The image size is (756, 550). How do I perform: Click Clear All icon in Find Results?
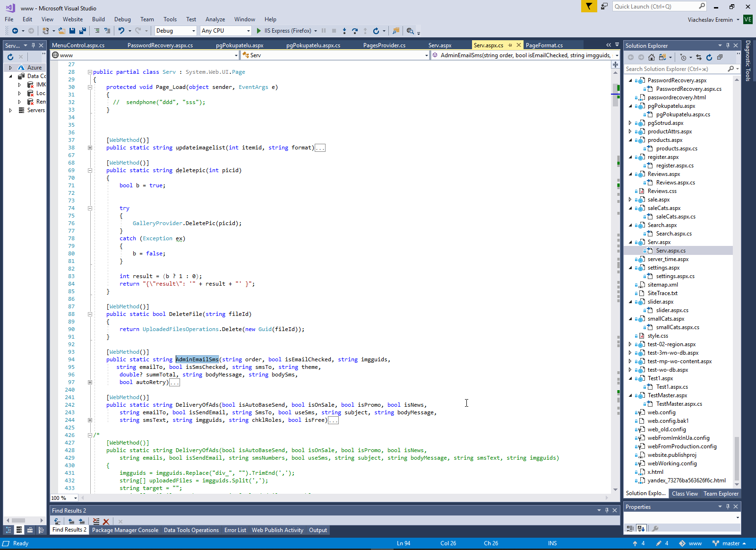(96, 521)
